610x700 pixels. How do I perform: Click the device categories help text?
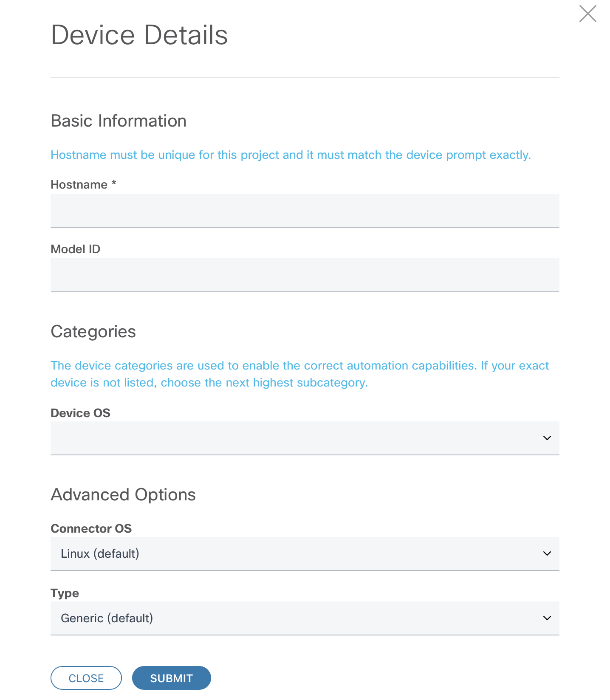point(299,374)
